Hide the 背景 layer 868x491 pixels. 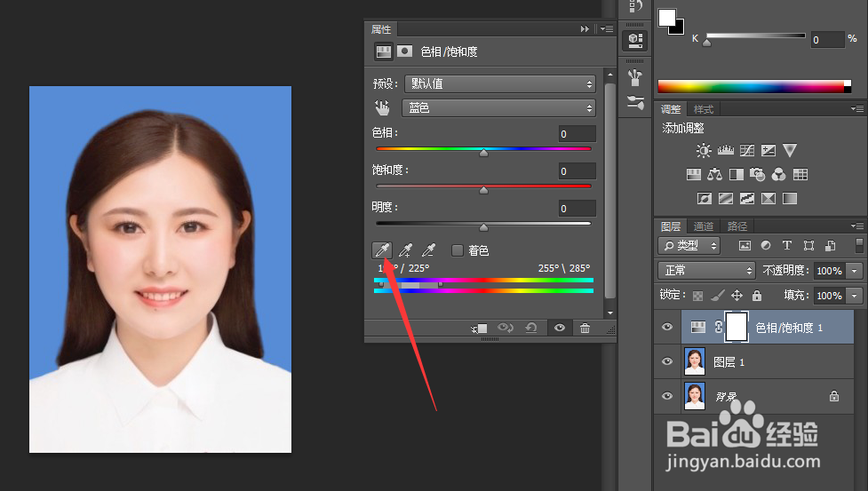tap(667, 396)
